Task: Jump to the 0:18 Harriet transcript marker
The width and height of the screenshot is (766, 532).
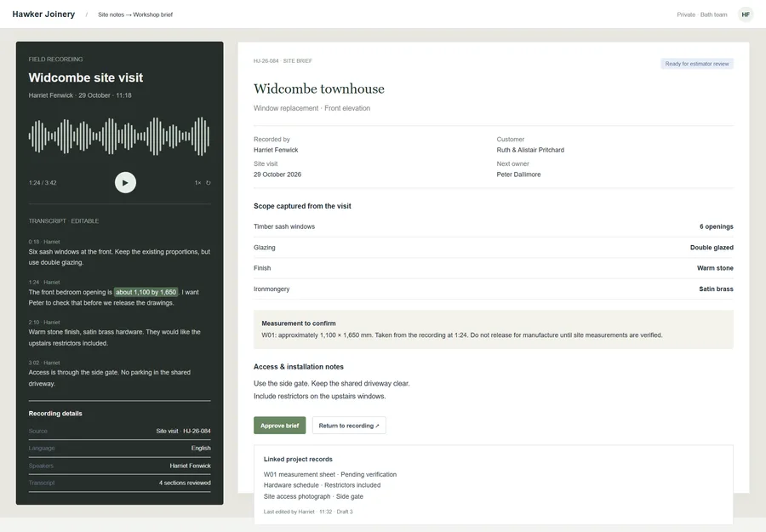Action: [x=44, y=242]
